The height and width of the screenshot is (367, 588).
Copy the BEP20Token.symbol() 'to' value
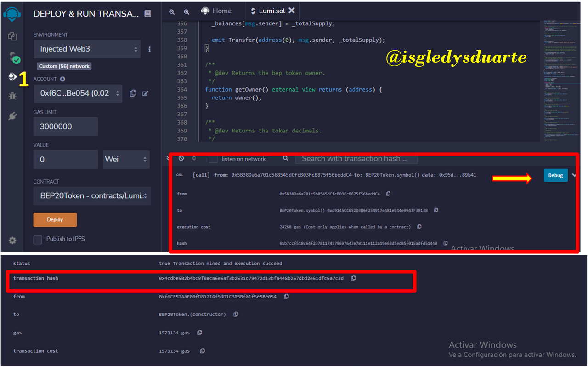click(x=436, y=210)
